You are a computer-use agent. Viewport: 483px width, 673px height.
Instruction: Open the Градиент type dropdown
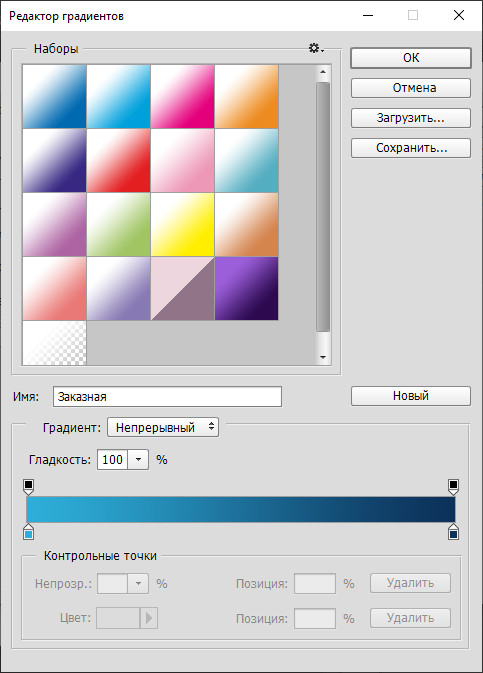click(163, 427)
